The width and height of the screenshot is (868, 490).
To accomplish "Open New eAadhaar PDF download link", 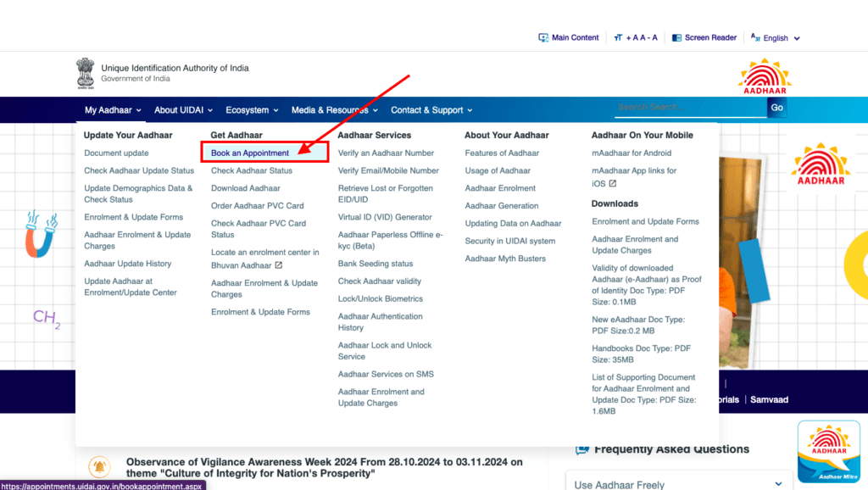I will pos(638,325).
